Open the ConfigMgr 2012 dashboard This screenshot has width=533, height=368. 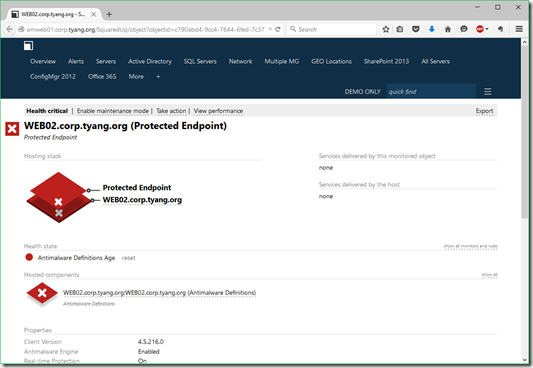[53, 76]
